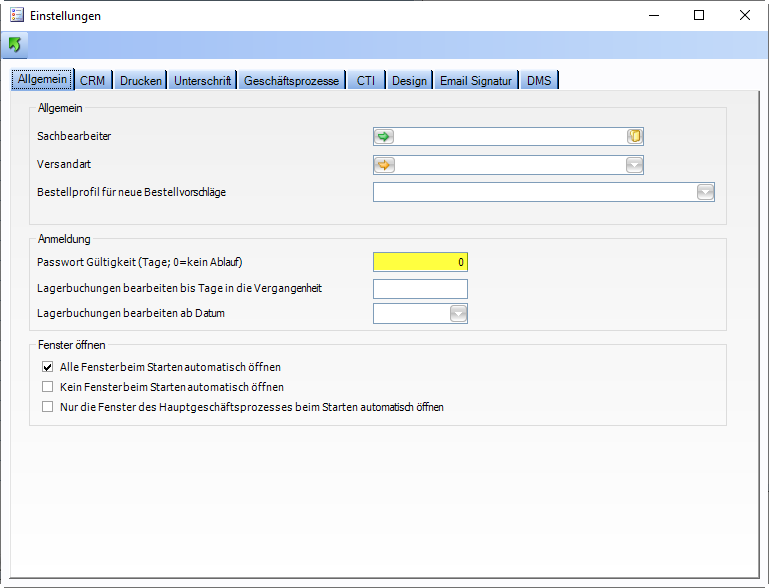Open the lookup icon at right of Sachbearbeiter
Viewport: 769px width, 588px height.
[x=634, y=137]
